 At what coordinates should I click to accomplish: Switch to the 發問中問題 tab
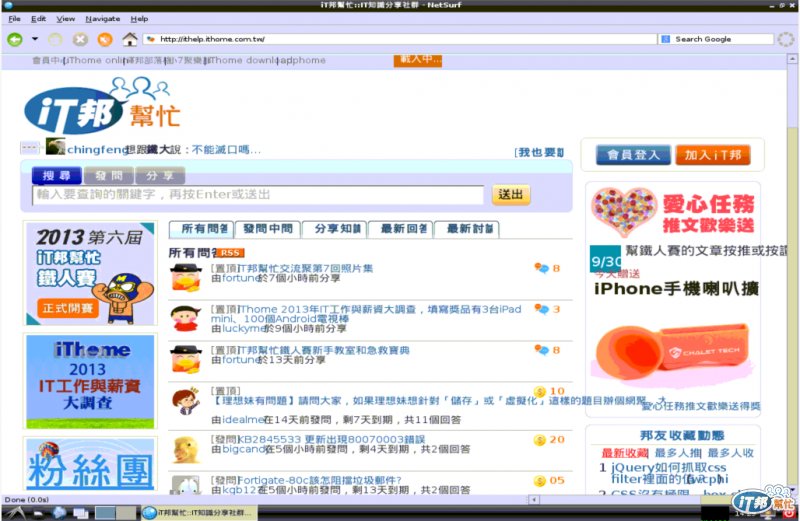(x=268, y=229)
